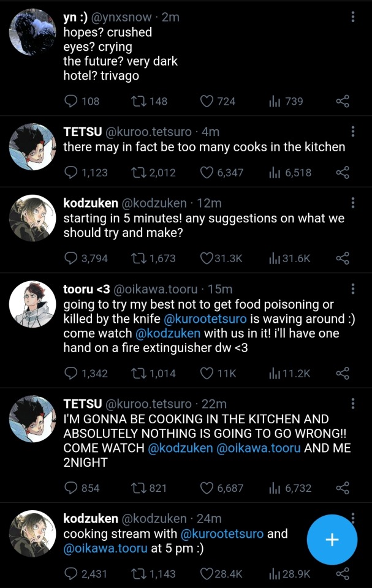Open overflow menu on tooru's tweet
Image resolution: width=372 pixels, height=588 pixels.
[x=353, y=289]
